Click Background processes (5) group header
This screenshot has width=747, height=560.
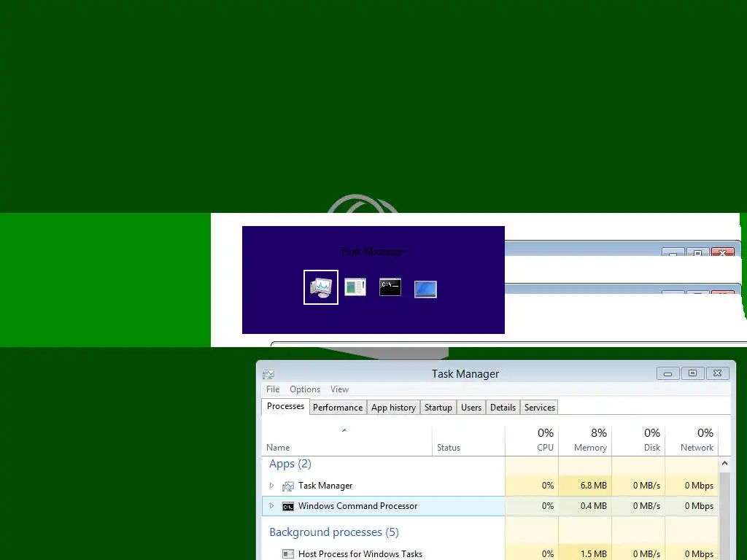click(334, 532)
